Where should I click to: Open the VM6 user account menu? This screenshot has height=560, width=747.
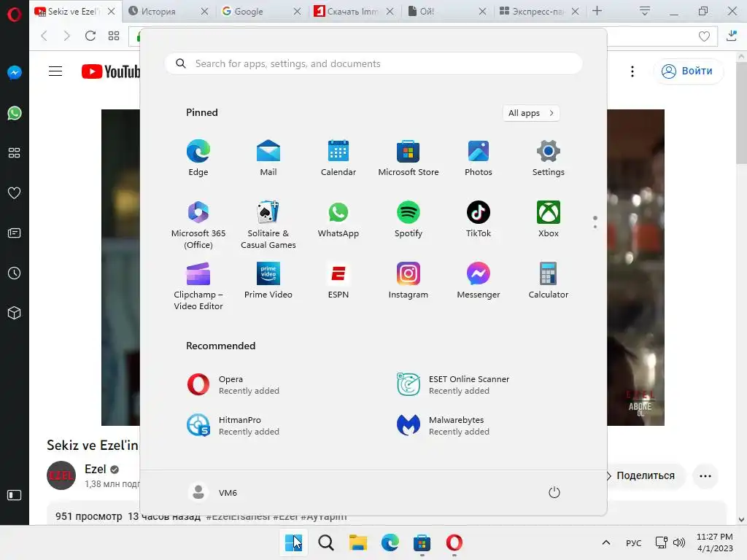(212, 492)
